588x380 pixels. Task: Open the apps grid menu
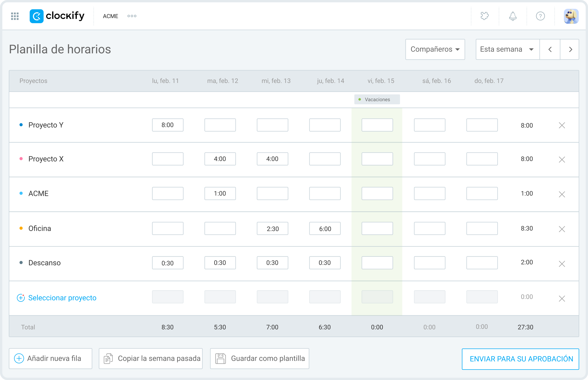pos(15,16)
